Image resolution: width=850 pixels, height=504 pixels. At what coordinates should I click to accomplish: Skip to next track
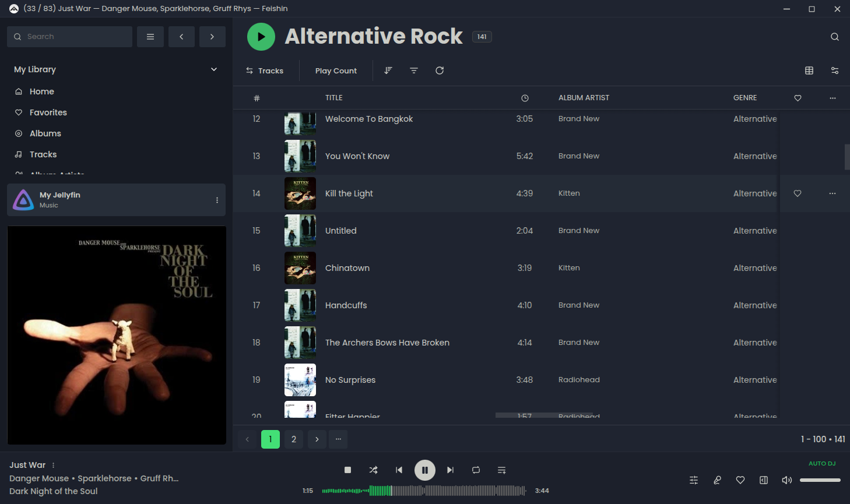click(450, 470)
